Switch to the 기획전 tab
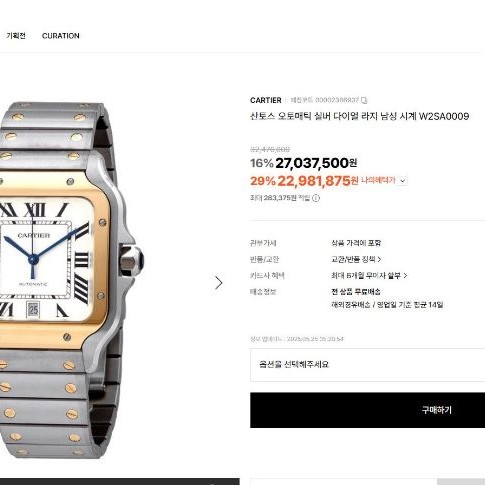Image resolution: width=485 pixels, height=485 pixels. point(16,36)
